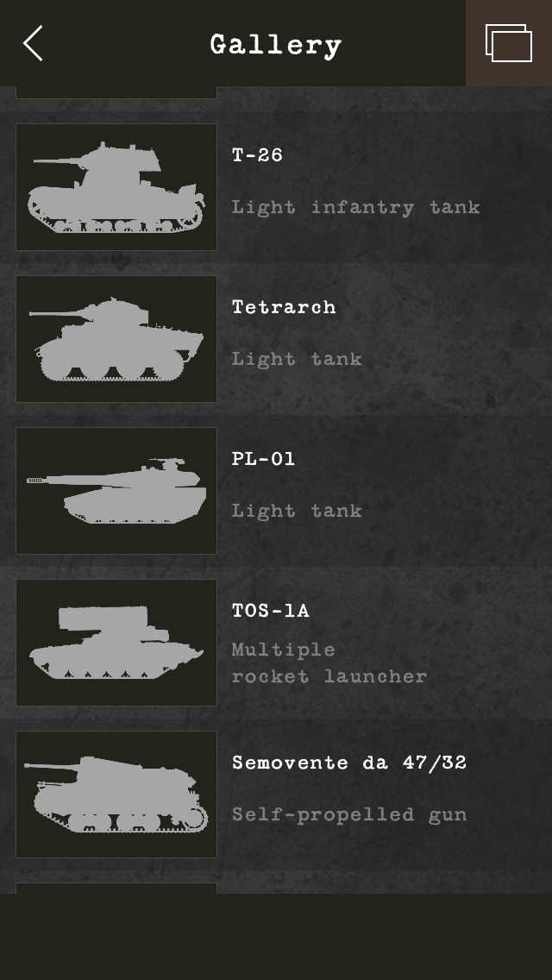Tap the back arrow icon
This screenshot has width=552, height=980.
coord(33,43)
